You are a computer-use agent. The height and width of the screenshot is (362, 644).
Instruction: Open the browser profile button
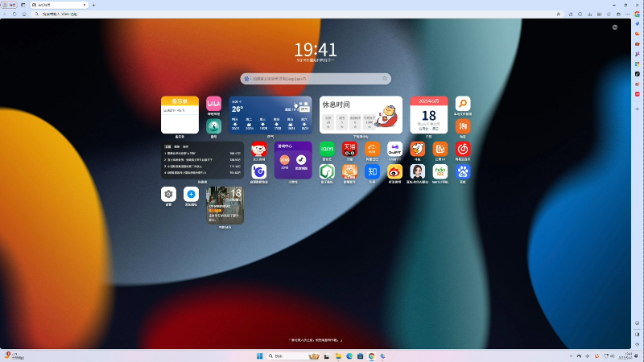[x=10, y=5]
